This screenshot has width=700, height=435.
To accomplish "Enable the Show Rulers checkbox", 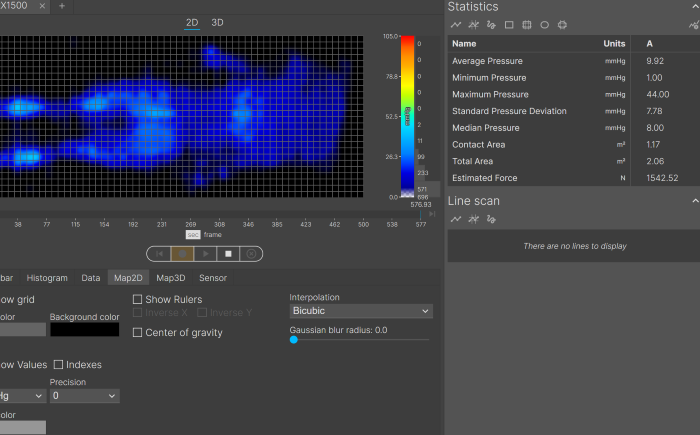I will 138,299.
